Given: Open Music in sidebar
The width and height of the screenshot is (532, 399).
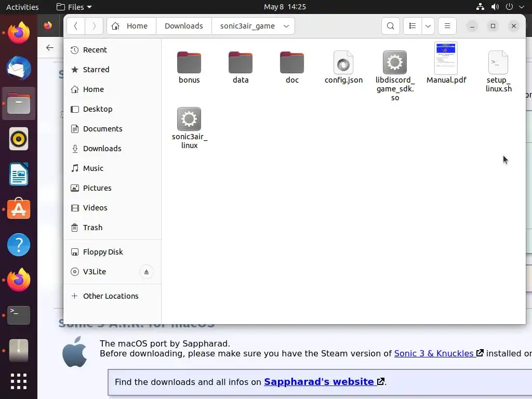Looking at the screenshot, I should (x=112, y=168).
